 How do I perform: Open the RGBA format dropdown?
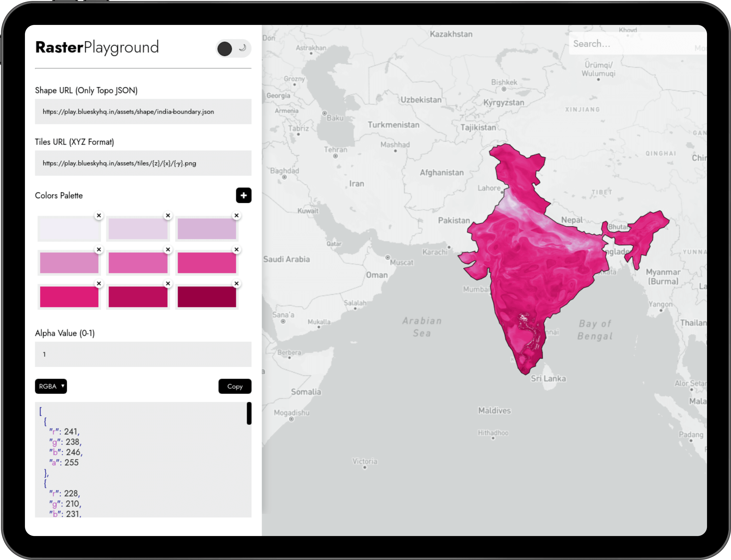click(x=51, y=386)
